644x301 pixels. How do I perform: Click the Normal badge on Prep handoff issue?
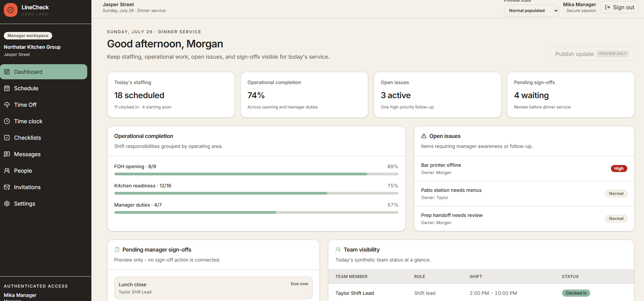(x=616, y=219)
